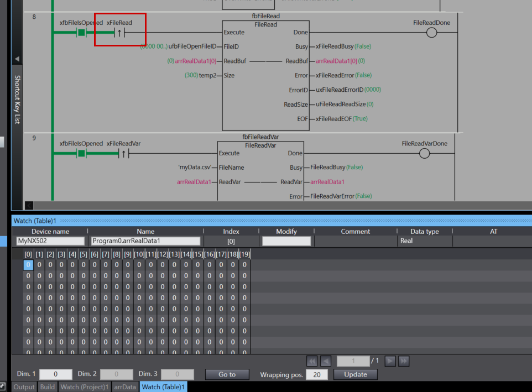Jump to the last watch table page
The width and height of the screenshot is (532, 392).
pyautogui.click(x=404, y=361)
